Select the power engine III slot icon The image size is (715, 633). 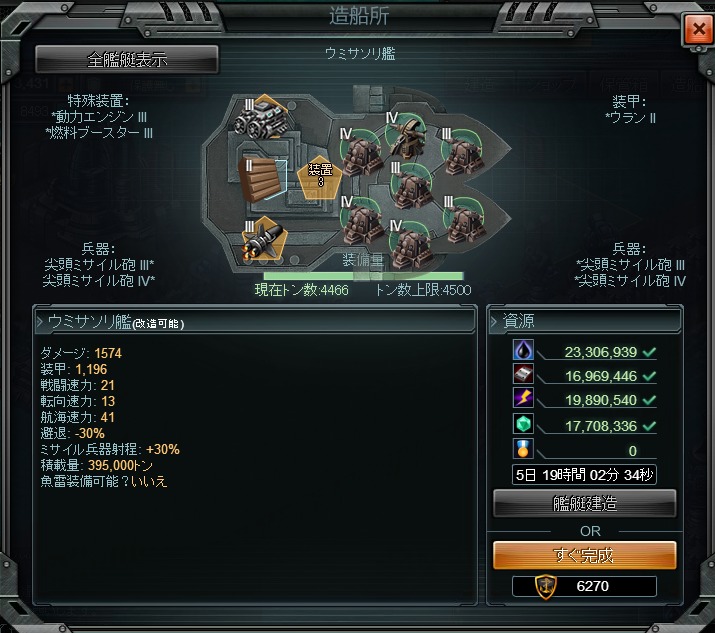(x=262, y=118)
